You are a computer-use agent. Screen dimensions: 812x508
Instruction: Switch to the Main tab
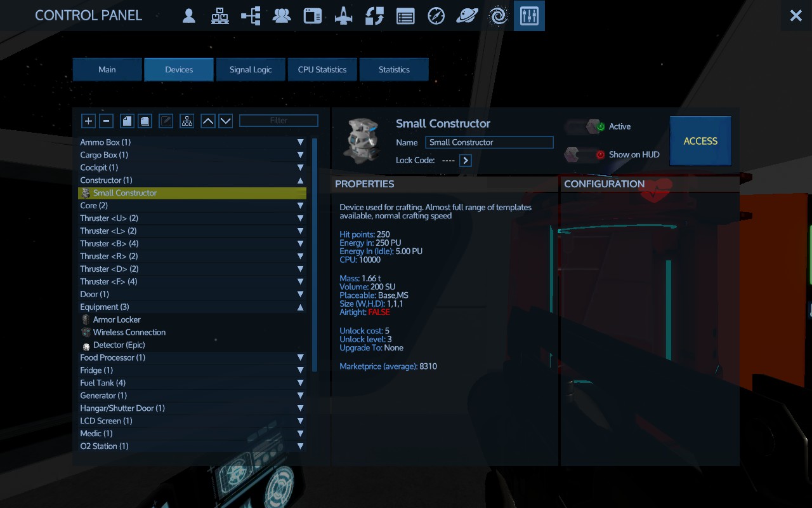click(107, 70)
